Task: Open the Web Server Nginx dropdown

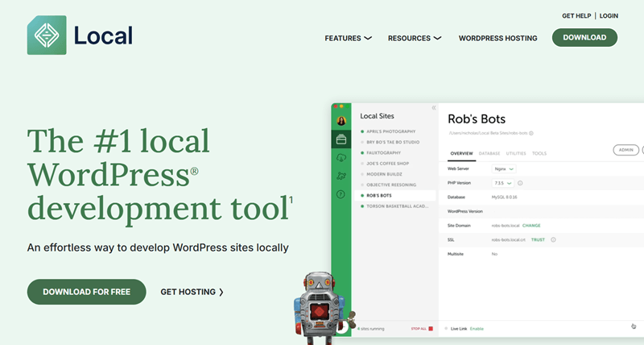Action: [x=504, y=169]
